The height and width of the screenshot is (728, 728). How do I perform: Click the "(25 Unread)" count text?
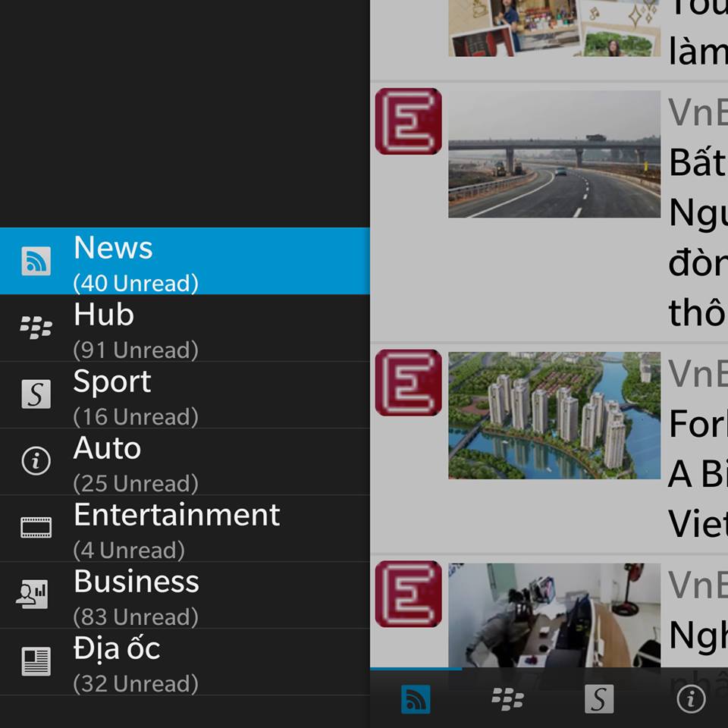[136, 484]
